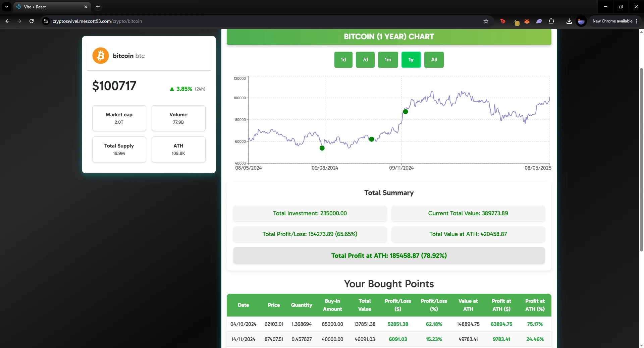Open the purple ghost extension icon
Screen dimensions: 644x348
tap(539, 21)
